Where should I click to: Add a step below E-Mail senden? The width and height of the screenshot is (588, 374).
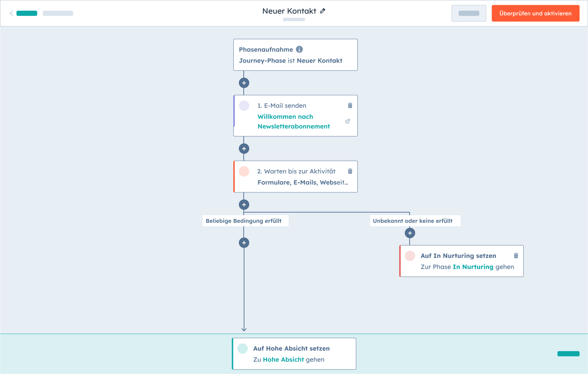(x=244, y=149)
